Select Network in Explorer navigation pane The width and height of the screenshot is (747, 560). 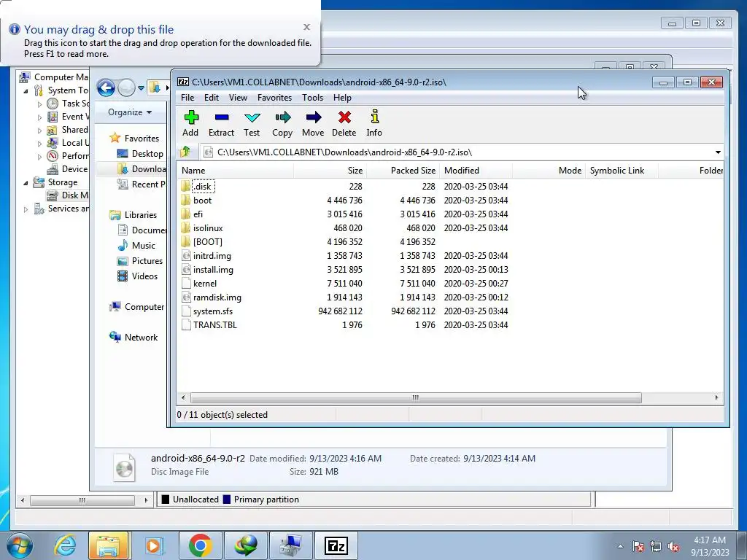click(134, 338)
